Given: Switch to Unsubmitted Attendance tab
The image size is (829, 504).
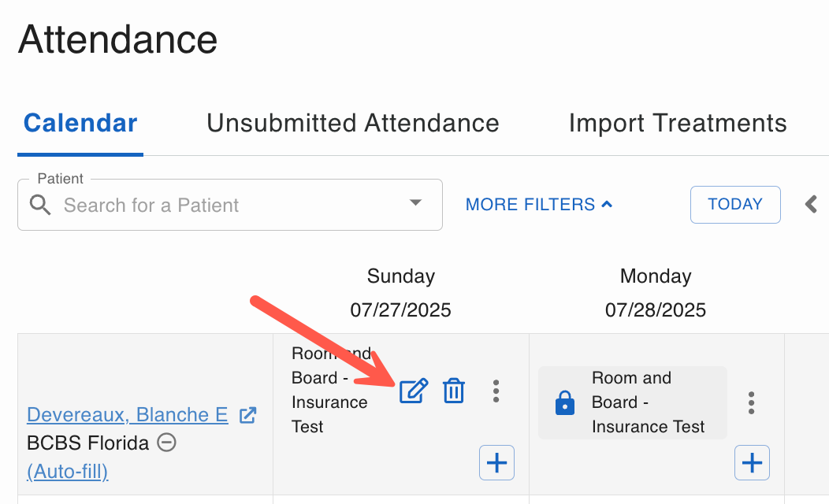Looking at the screenshot, I should [x=353, y=123].
